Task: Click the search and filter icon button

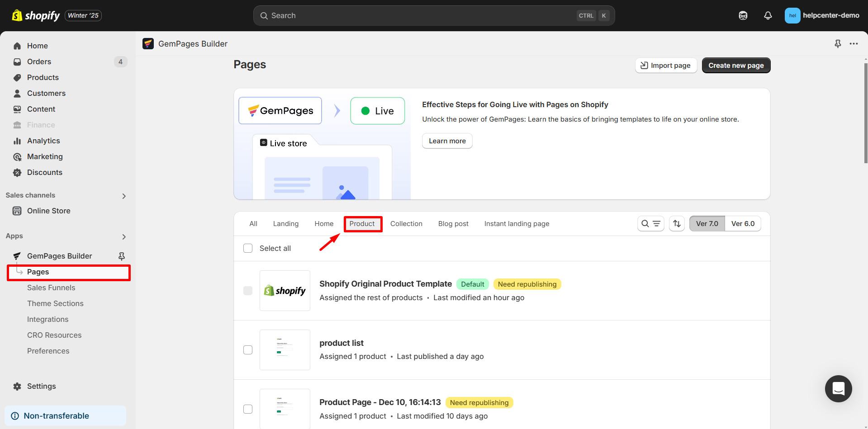Action: tap(650, 224)
